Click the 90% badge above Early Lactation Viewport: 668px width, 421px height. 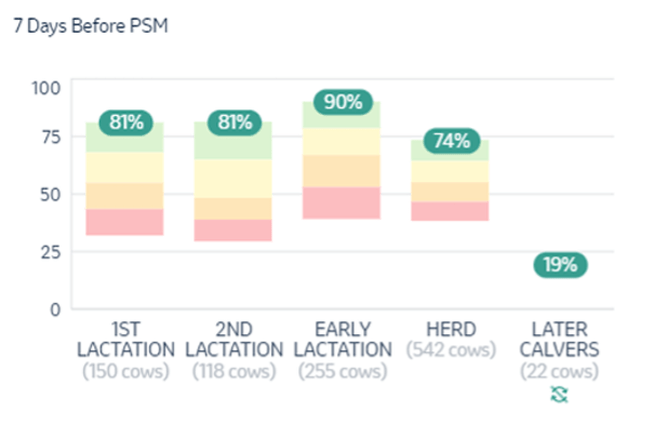(343, 102)
